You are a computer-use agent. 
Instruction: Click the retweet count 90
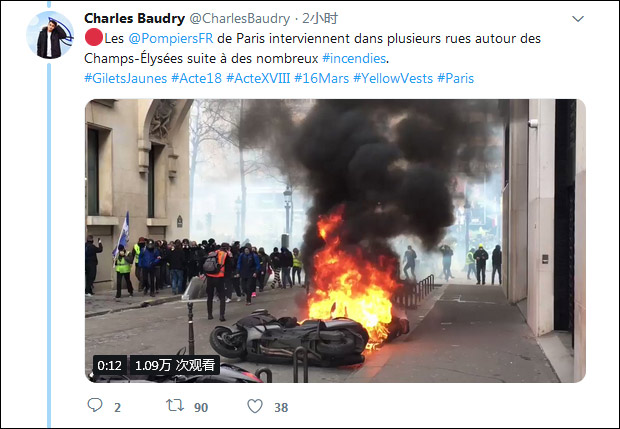coord(201,407)
